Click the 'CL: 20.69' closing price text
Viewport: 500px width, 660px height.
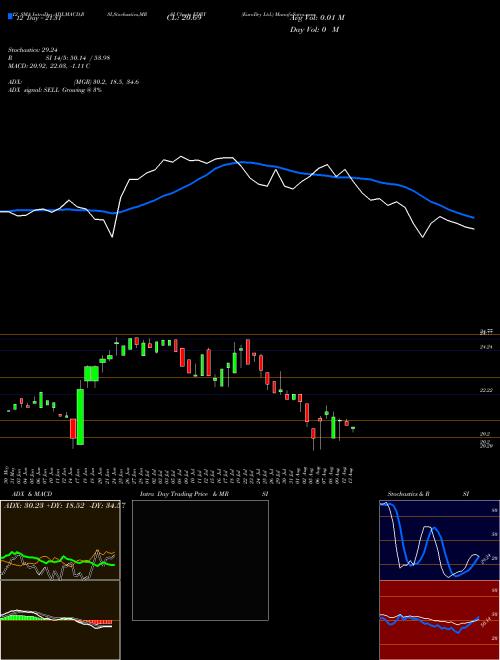184,18
